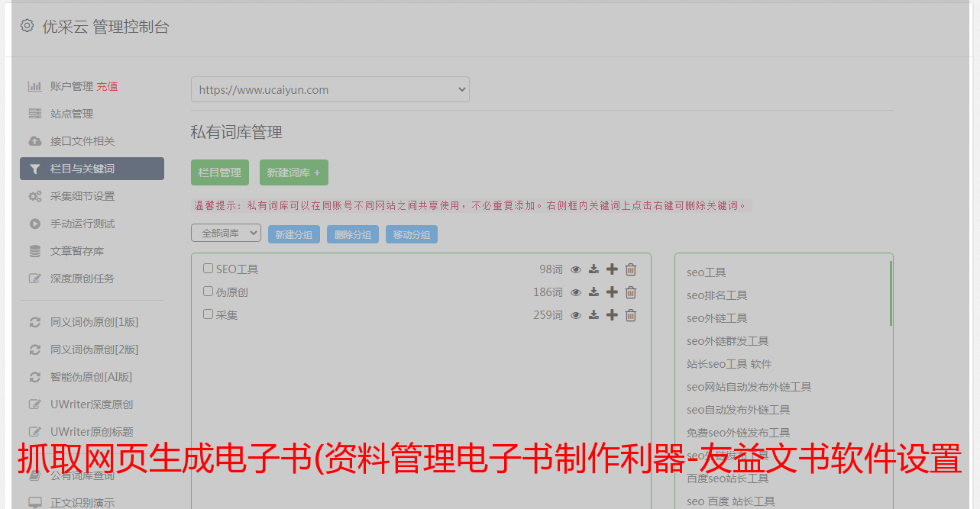The width and height of the screenshot is (980, 509).
Task: View SEO工具 keywords via eye icon
Action: point(576,269)
